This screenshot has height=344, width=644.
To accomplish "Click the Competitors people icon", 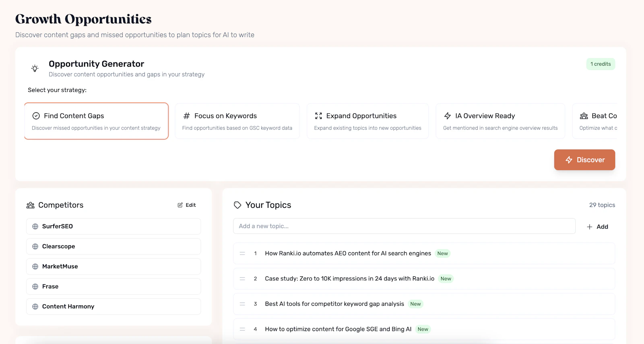I will (31, 205).
